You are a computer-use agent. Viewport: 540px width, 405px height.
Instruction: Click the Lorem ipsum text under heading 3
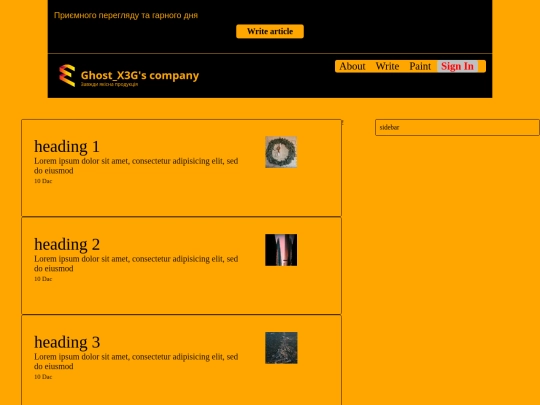coord(136,361)
